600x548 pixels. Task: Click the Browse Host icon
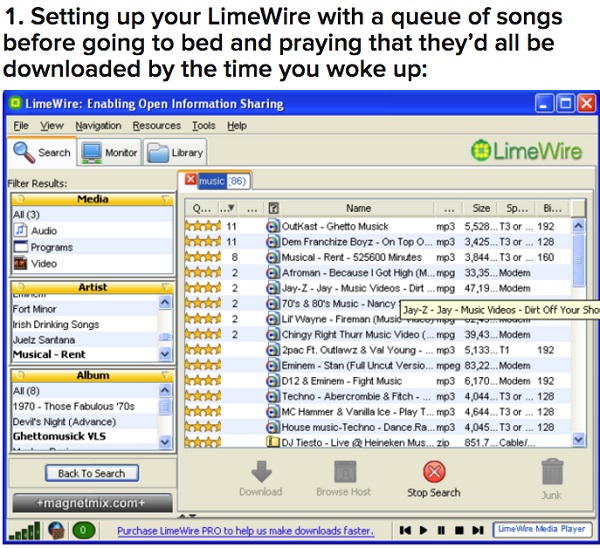[344, 473]
